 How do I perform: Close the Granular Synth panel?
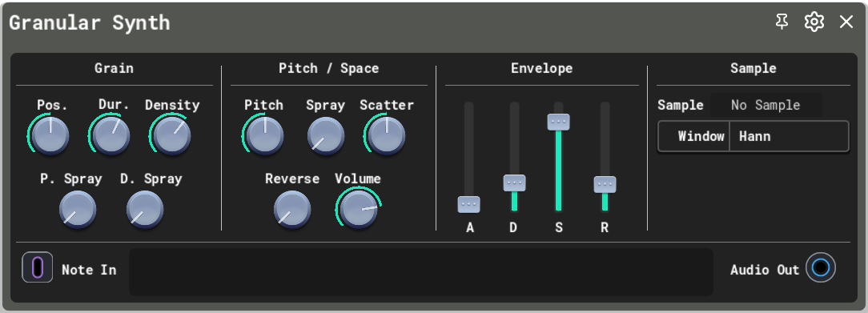[846, 22]
